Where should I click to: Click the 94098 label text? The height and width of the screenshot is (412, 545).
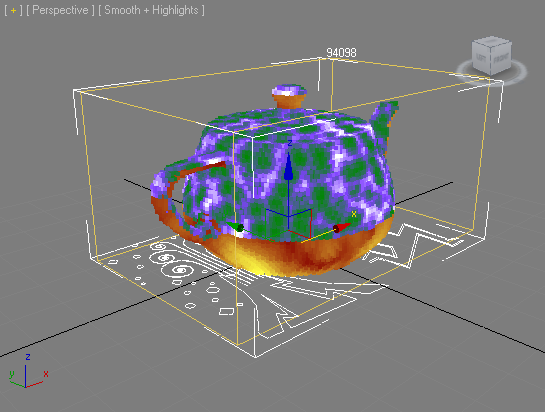(x=341, y=53)
